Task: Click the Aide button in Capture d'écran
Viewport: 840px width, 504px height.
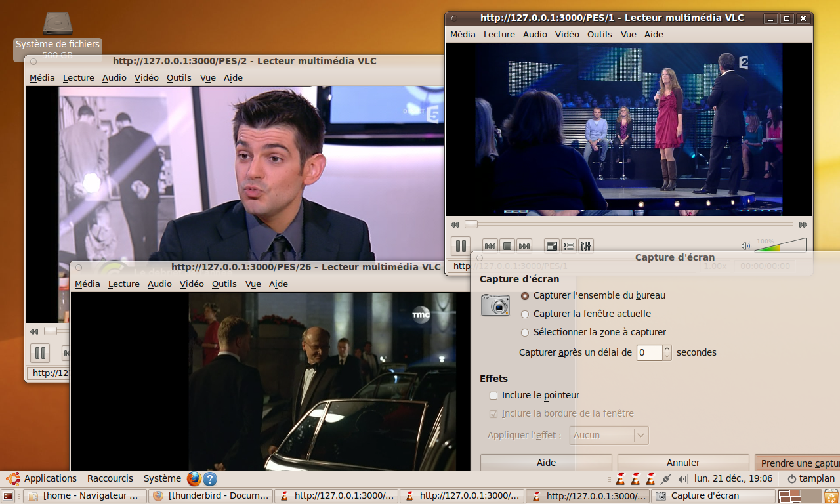Action: [546, 463]
